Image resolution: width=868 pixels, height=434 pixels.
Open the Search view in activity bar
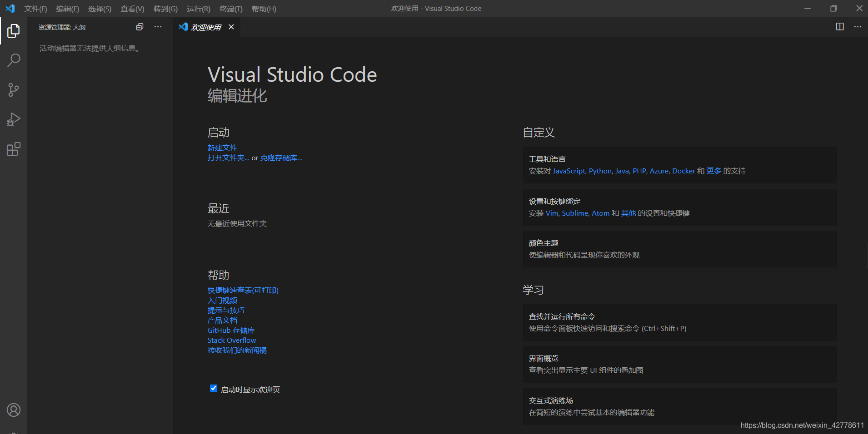pos(14,60)
